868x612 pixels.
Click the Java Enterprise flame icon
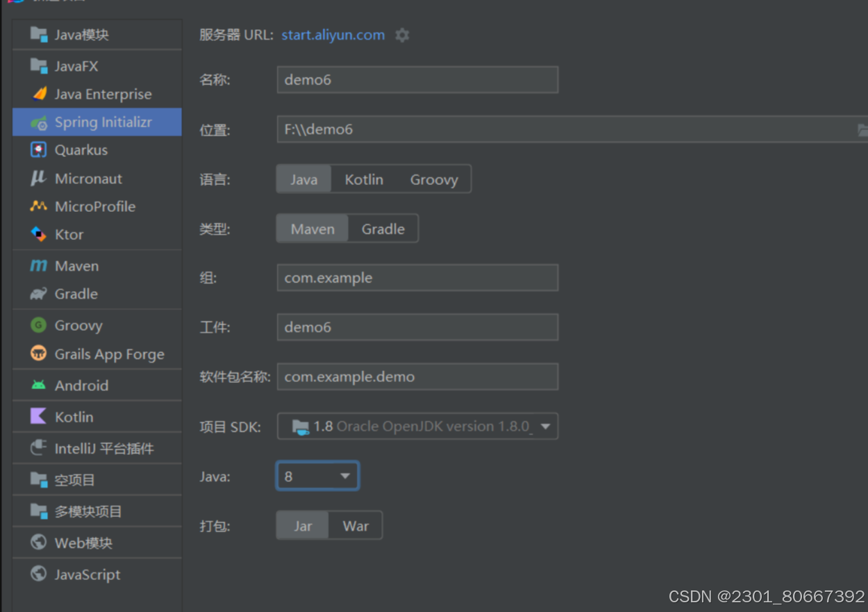point(40,94)
